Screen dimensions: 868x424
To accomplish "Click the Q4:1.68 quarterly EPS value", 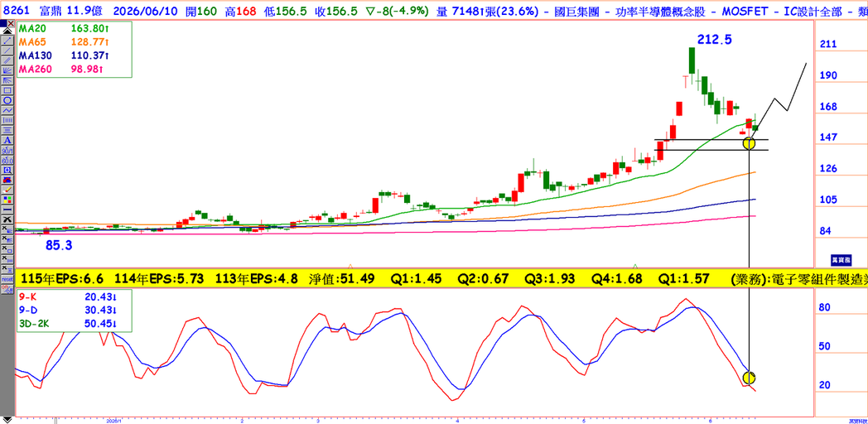I will 617,278.
